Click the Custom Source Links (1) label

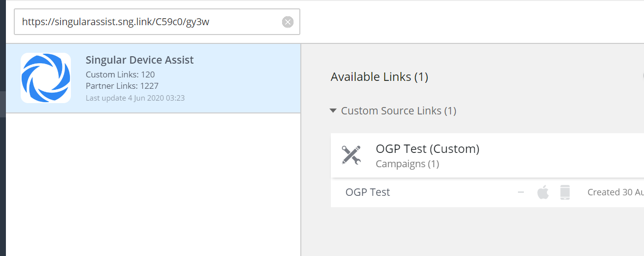tap(398, 111)
